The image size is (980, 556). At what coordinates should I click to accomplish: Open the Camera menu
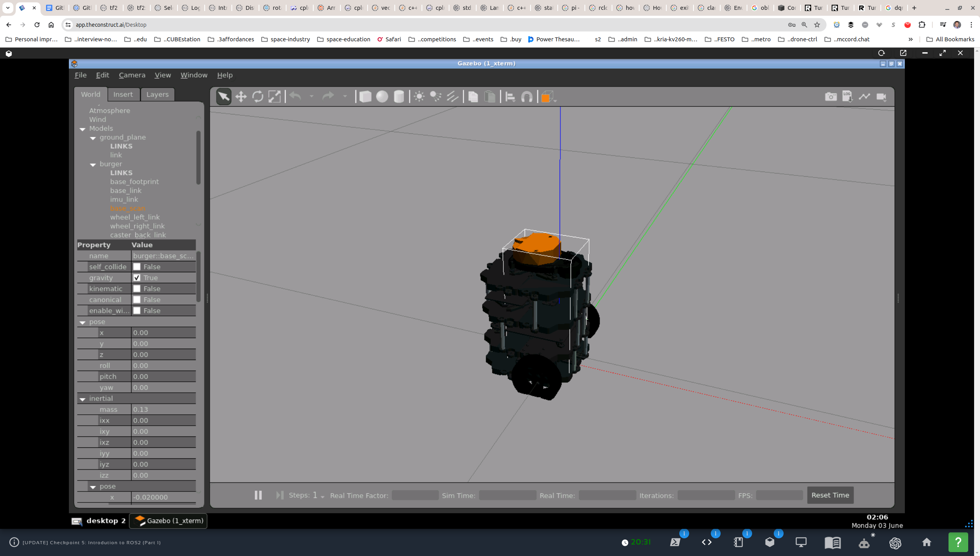(x=132, y=75)
